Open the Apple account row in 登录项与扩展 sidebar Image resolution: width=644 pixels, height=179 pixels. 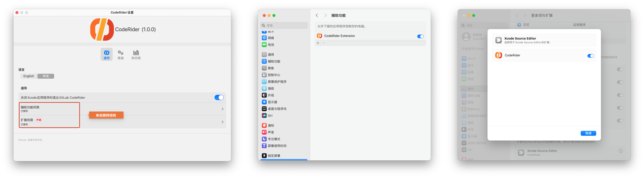pos(473,37)
